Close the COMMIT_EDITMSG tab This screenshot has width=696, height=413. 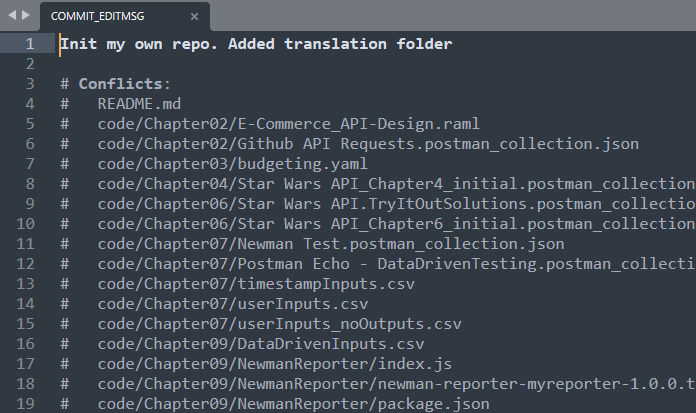193,17
